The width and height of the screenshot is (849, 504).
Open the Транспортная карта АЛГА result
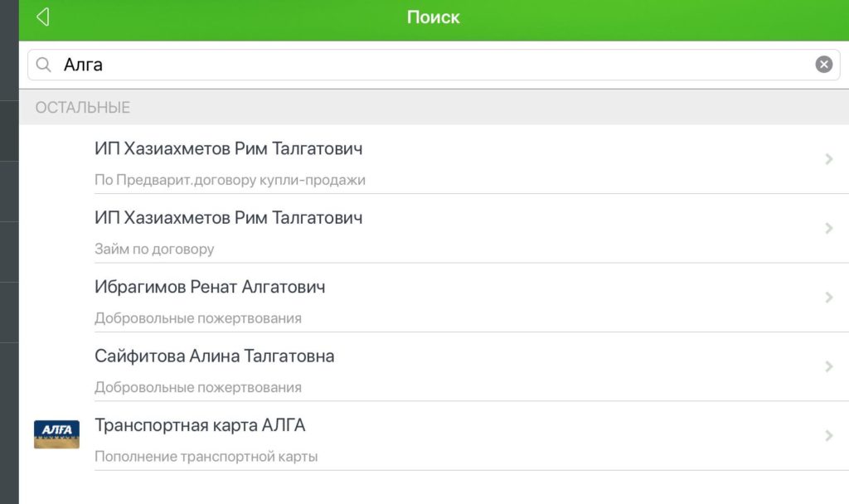click(200, 426)
